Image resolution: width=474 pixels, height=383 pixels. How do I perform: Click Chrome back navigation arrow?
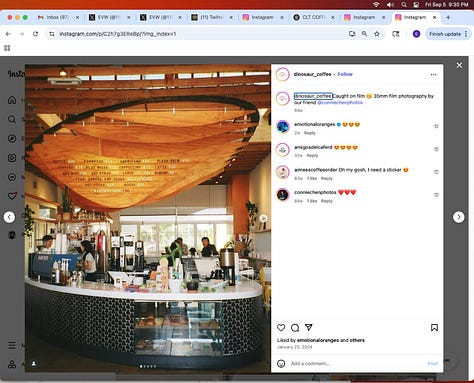pos(8,34)
